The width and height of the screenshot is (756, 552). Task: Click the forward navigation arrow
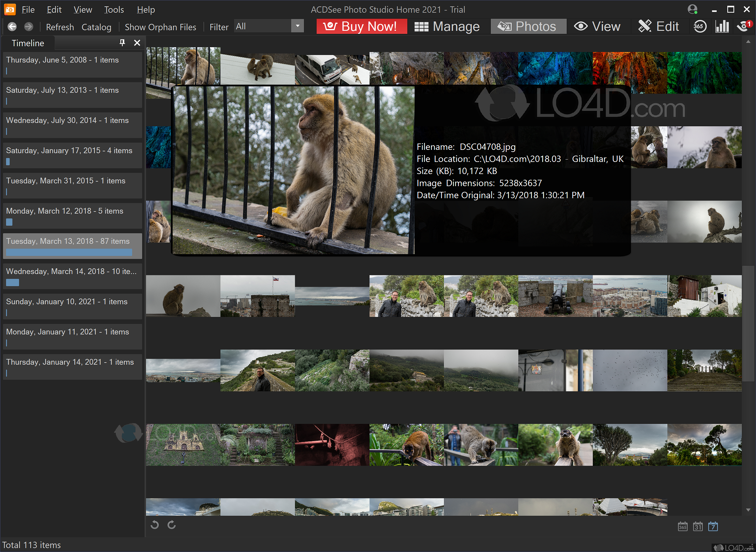pyautogui.click(x=29, y=27)
